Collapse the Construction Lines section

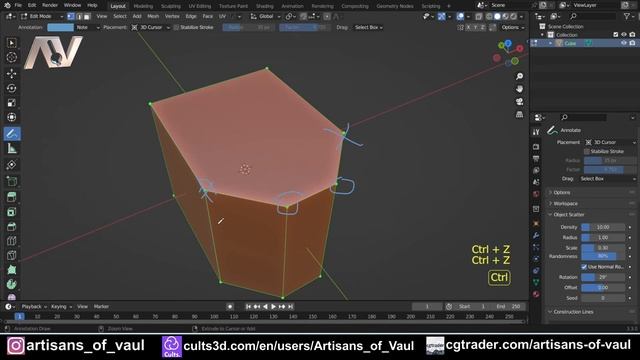pyautogui.click(x=572, y=312)
